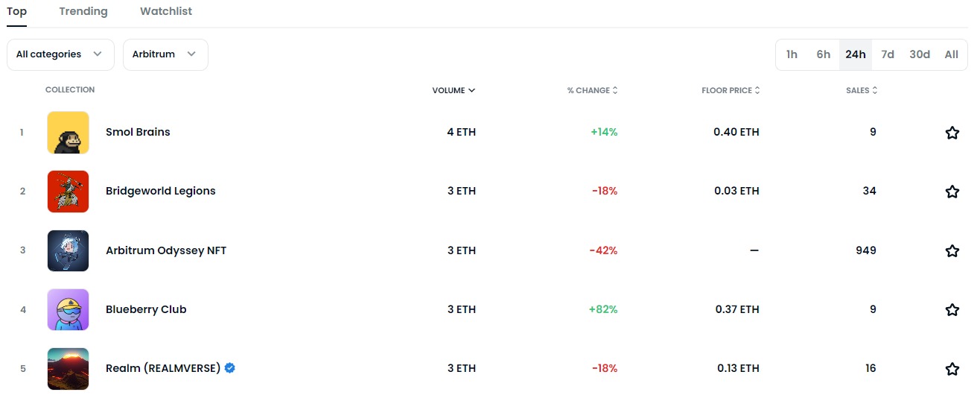
Task: Click Blueberry Club purple avatar icon
Action: click(x=68, y=309)
